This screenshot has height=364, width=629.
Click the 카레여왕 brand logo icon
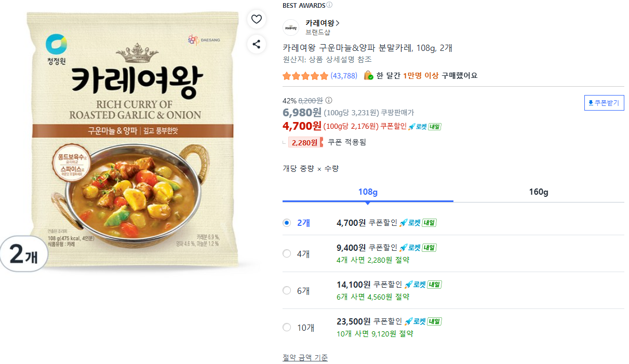coord(291,28)
